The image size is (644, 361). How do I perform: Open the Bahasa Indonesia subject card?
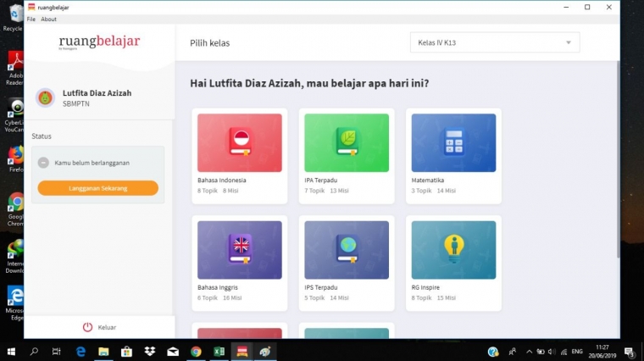click(x=239, y=156)
